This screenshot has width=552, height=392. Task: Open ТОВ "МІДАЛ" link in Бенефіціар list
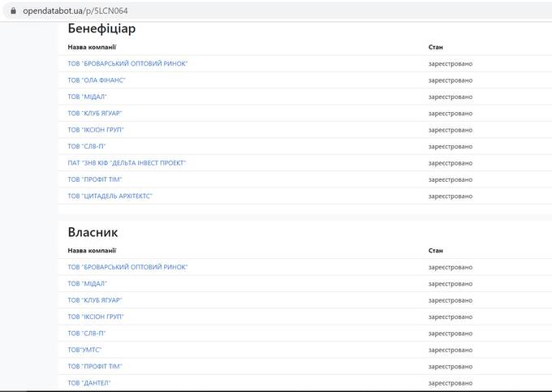(88, 97)
